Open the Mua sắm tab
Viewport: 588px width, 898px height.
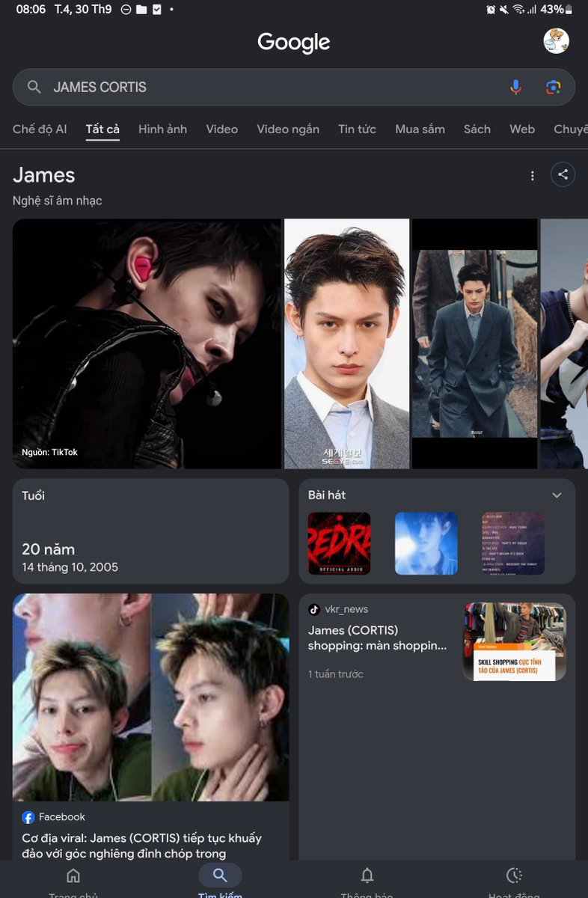[420, 129]
